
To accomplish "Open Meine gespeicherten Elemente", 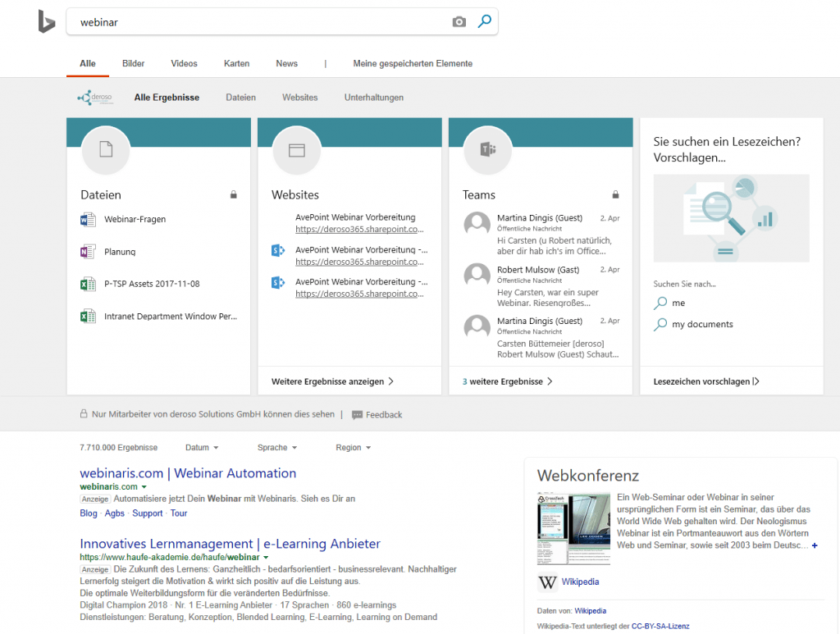I will [x=413, y=64].
